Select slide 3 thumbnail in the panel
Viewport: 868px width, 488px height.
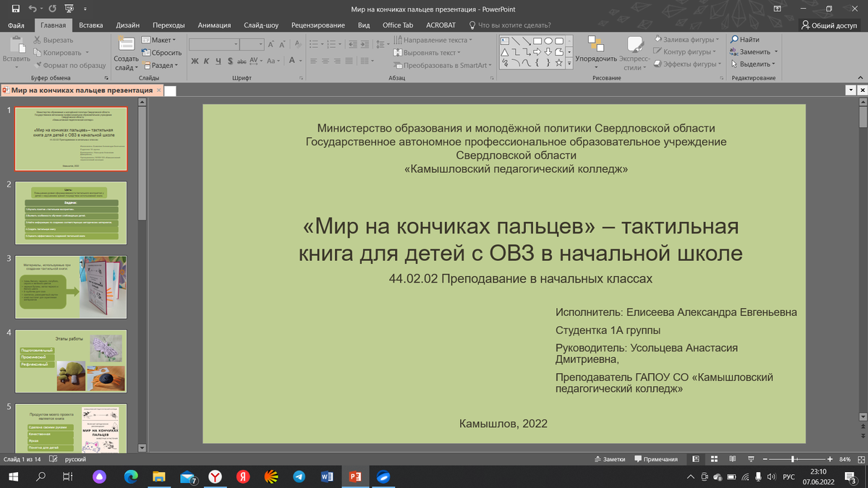(70, 287)
